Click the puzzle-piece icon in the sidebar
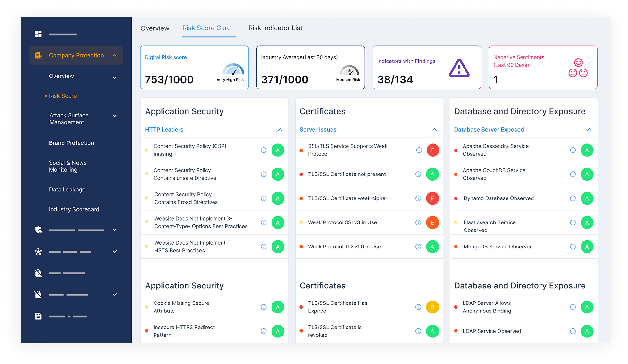This screenshot has height=364, width=628. click(38, 252)
